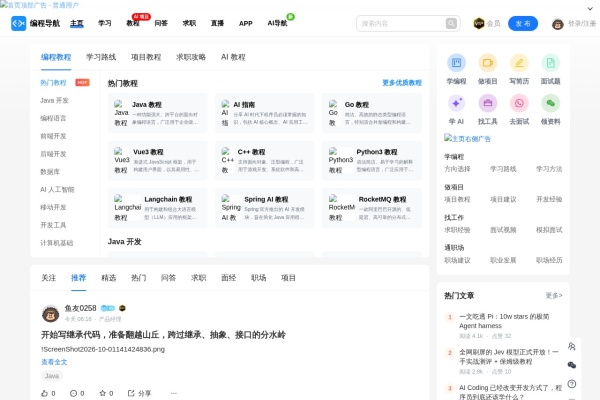Open the Vue3 教程 card

(x=158, y=161)
